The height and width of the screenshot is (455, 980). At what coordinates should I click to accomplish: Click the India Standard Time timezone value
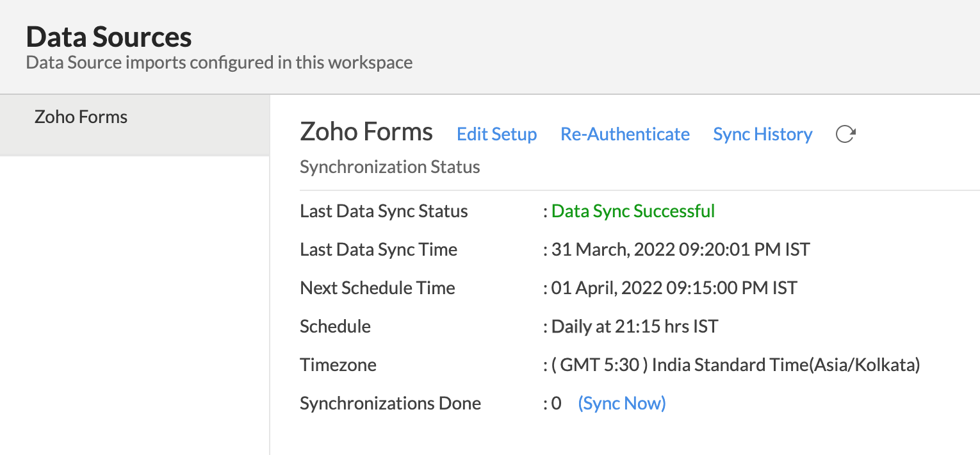point(735,365)
